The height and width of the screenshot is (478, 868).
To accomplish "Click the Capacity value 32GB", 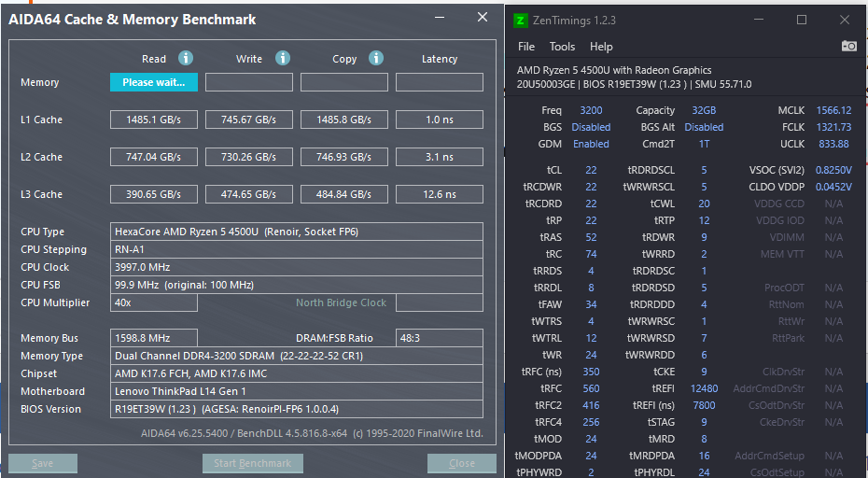I will pos(704,110).
